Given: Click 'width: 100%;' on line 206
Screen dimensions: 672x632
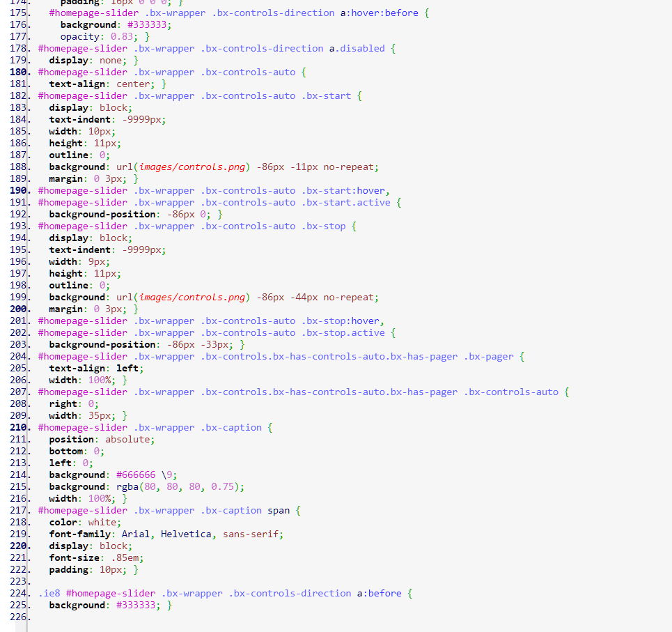Looking at the screenshot, I should pyautogui.click(x=82, y=380).
